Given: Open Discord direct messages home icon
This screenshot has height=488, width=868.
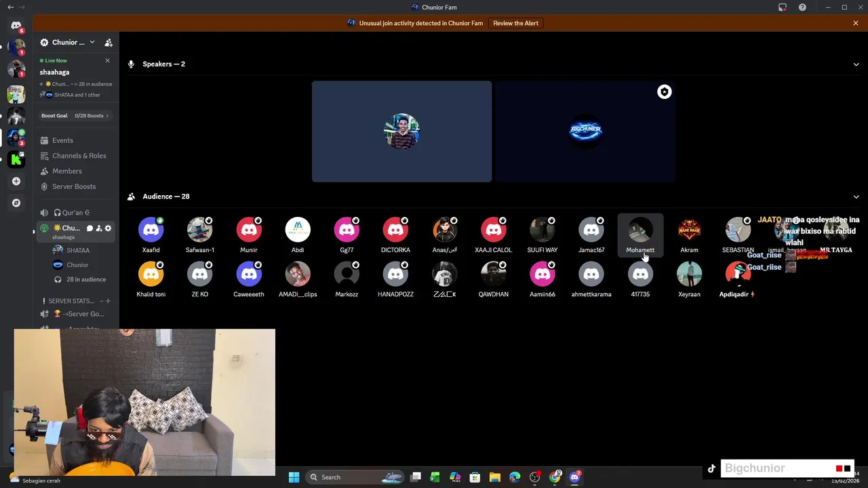Looking at the screenshot, I should [x=16, y=26].
